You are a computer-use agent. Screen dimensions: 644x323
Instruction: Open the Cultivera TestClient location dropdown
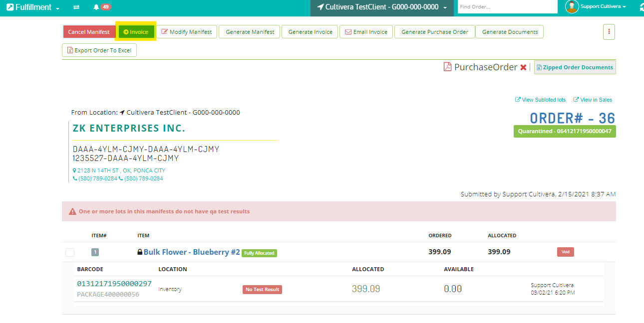tap(382, 7)
